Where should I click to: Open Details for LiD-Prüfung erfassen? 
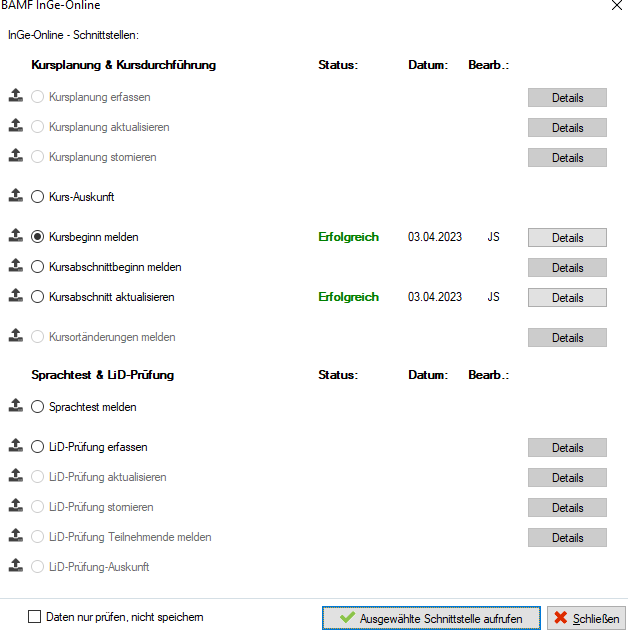click(567, 448)
